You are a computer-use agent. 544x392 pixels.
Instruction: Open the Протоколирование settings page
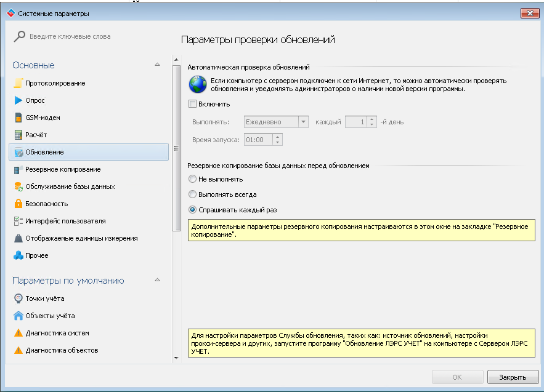(x=89, y=83)
